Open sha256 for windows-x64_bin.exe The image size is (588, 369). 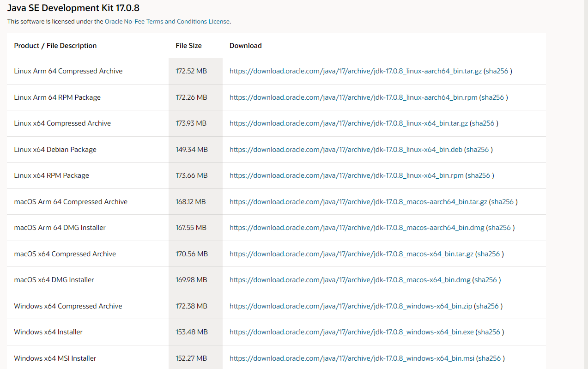click(x=489, y=332)
